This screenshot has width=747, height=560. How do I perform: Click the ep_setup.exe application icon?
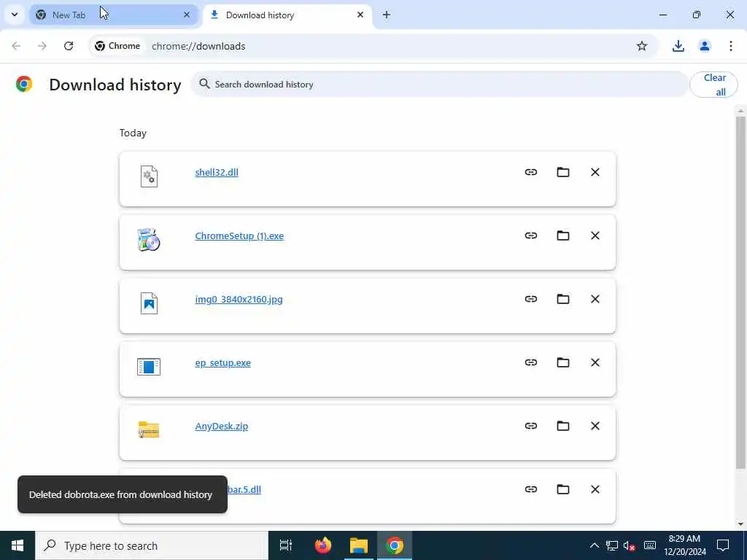point(149,367)
